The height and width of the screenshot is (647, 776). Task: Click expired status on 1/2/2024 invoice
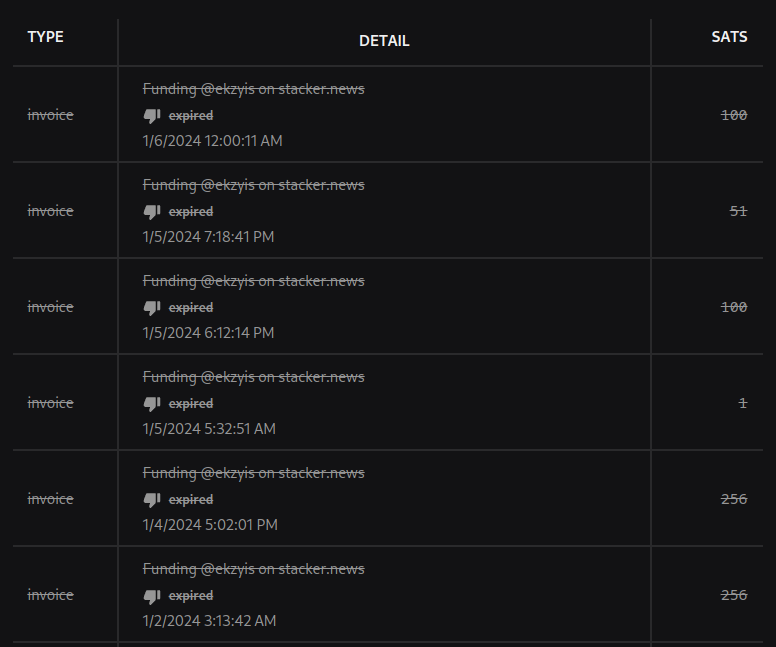pos(190,596)
